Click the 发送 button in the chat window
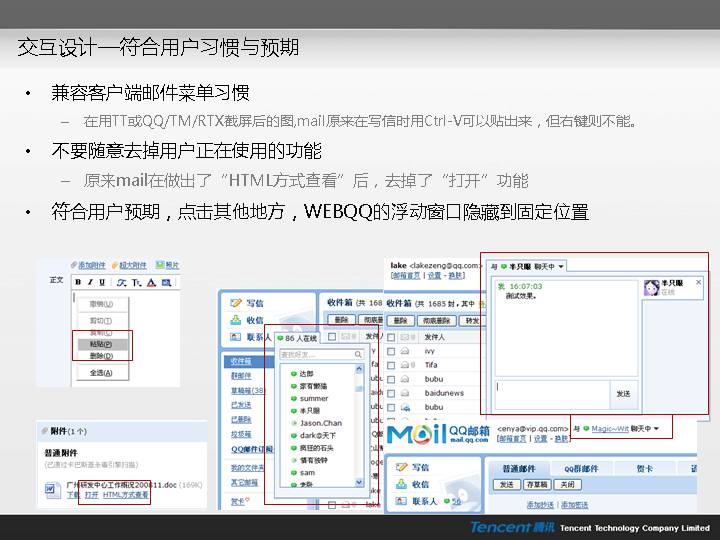Screen dimensions: 720x540 623,393
